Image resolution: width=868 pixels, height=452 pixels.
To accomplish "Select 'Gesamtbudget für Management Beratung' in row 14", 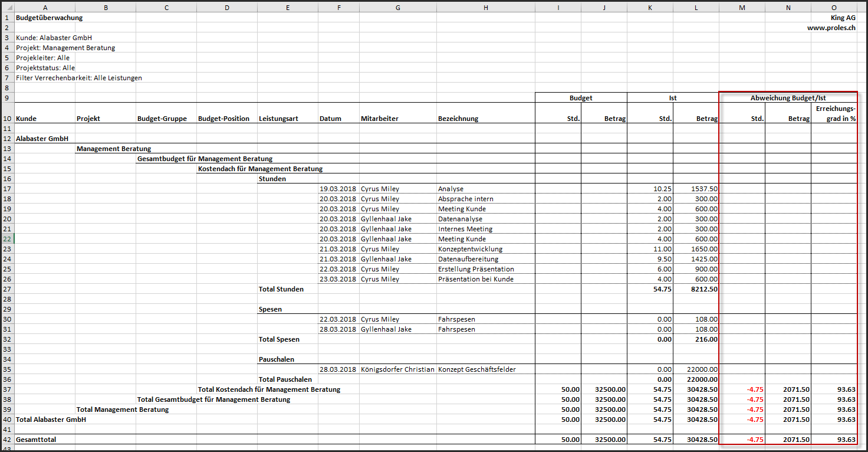I will (x=205, y=159).
